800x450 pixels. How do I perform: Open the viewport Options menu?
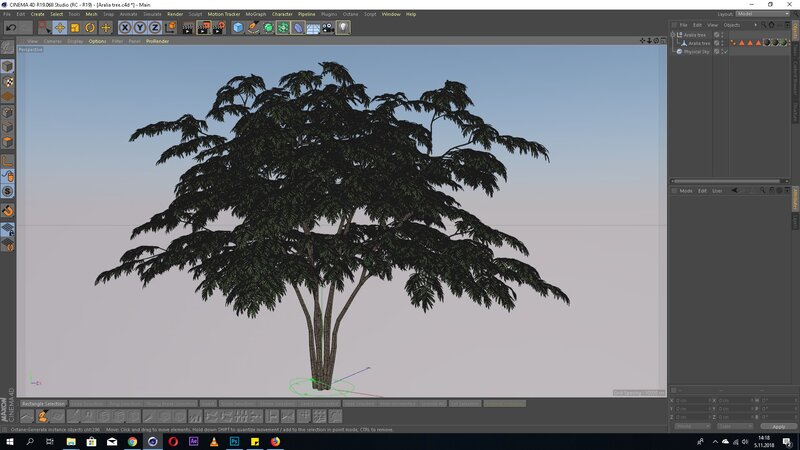point(97,41)
